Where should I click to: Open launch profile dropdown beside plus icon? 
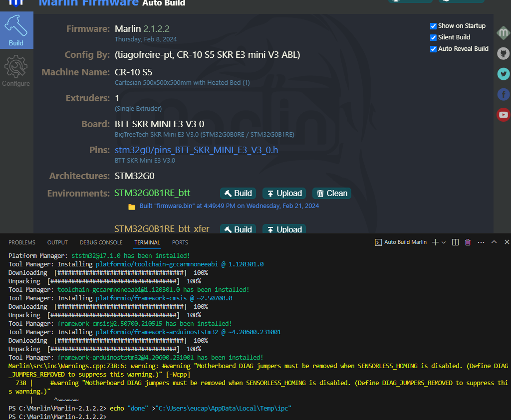[444, 242]
